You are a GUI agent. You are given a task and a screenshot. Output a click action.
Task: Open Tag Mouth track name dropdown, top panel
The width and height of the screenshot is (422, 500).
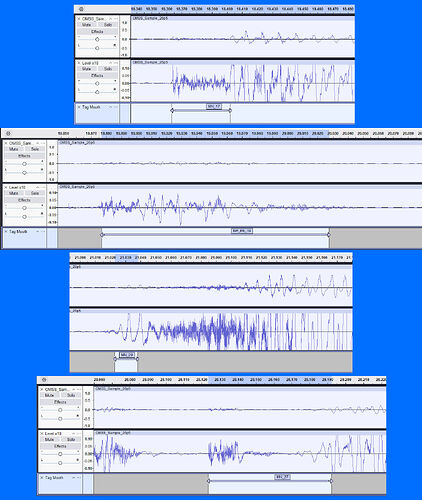pyautogui.click(x=91, y=107)
